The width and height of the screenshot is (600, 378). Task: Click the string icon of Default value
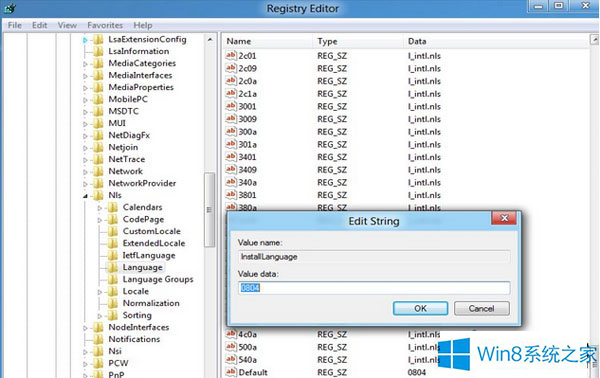(x=231, y=372)
